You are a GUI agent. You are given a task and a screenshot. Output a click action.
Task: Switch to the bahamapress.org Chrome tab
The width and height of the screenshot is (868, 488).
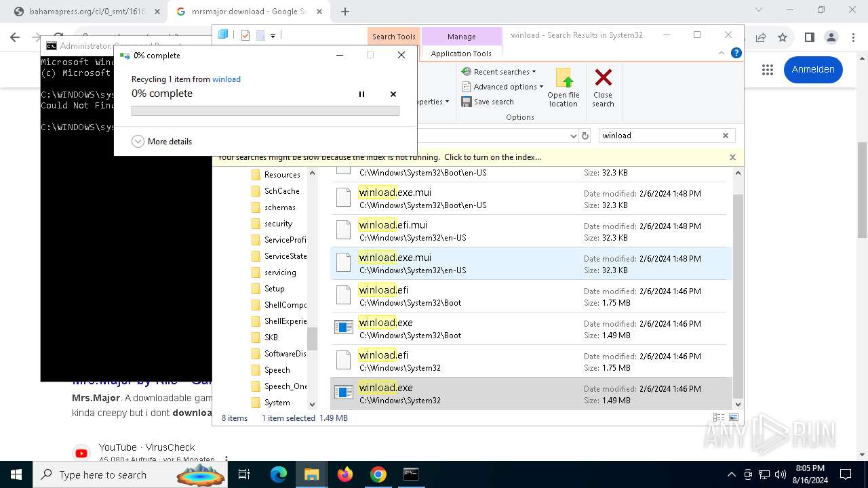[88, 12]
